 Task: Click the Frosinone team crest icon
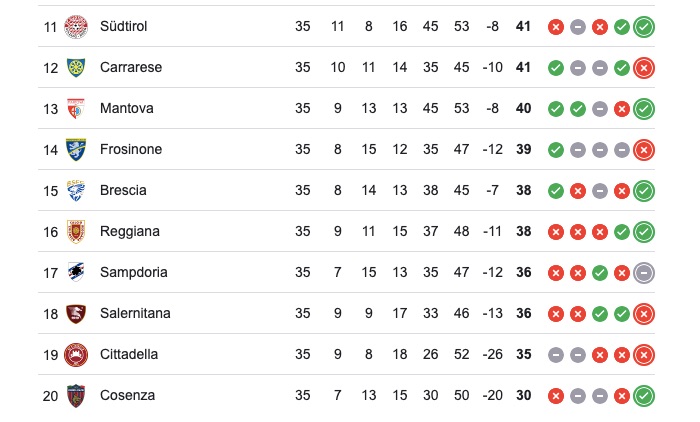pyautogui.click(x=75, y=149)
